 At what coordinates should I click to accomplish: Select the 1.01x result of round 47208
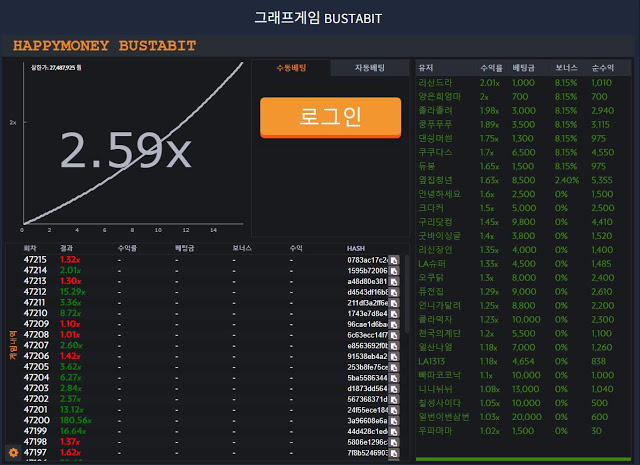tap(70, 335)
